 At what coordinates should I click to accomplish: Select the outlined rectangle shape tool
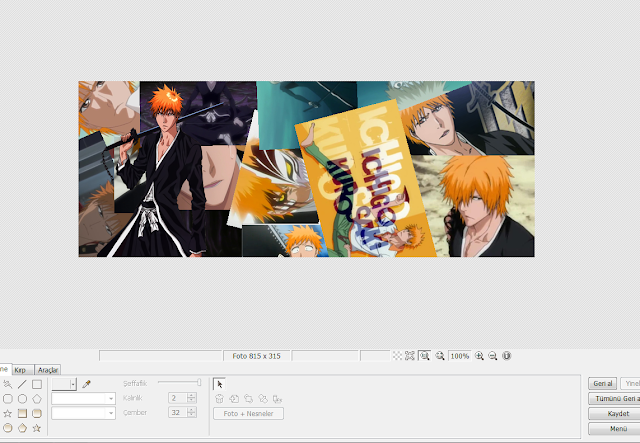[37, 384]
